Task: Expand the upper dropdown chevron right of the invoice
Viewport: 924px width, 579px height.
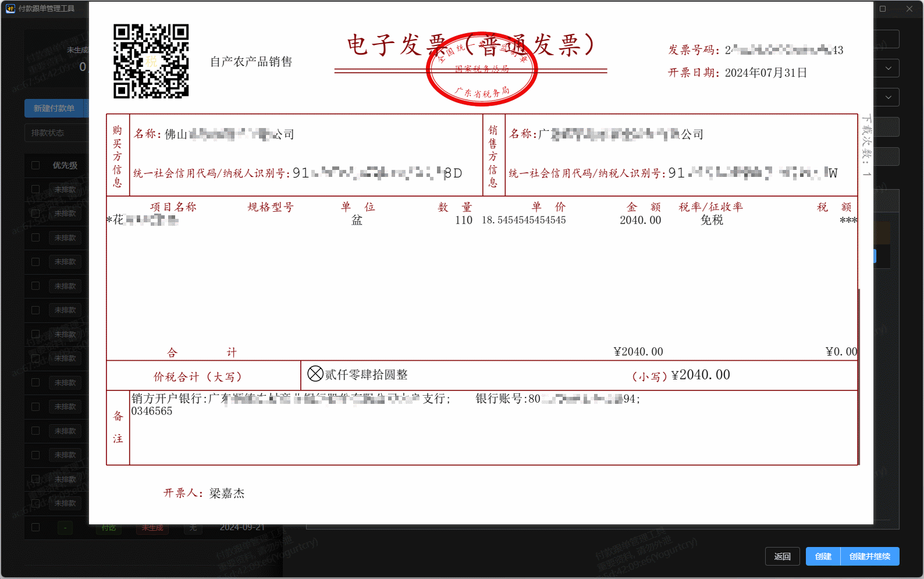Action: 889,68
